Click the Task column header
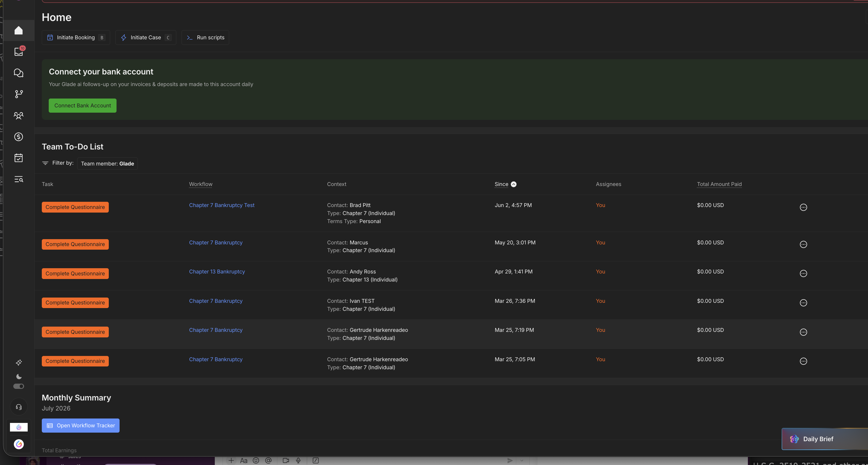The width and height of the screenshot is (868, 465). [48, 184]
